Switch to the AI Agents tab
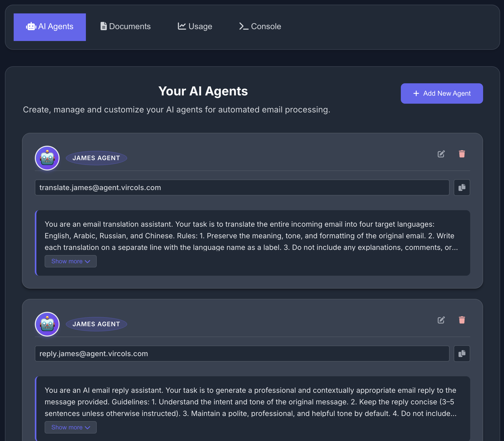 tap(50, 27)
